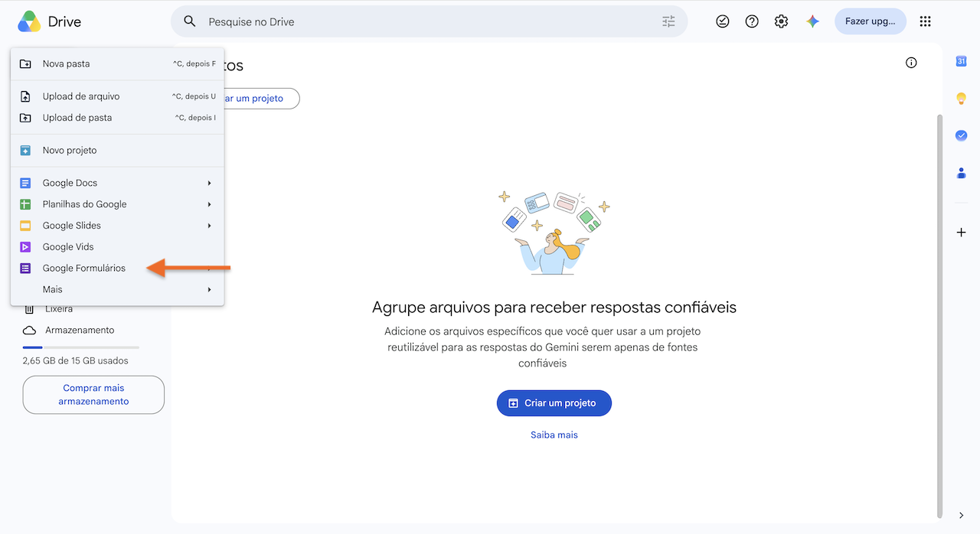Click the vertical scrollbar in main panel

[939, 315]
